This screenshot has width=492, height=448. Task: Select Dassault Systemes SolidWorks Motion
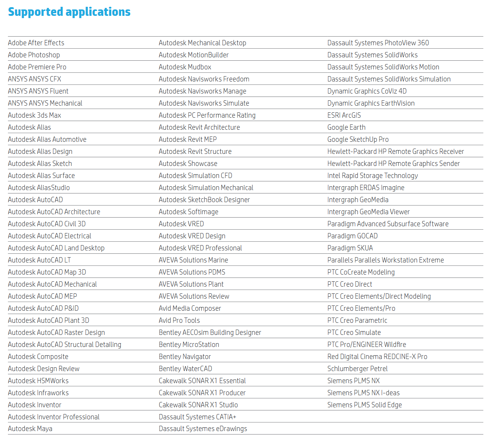[383, 67]
